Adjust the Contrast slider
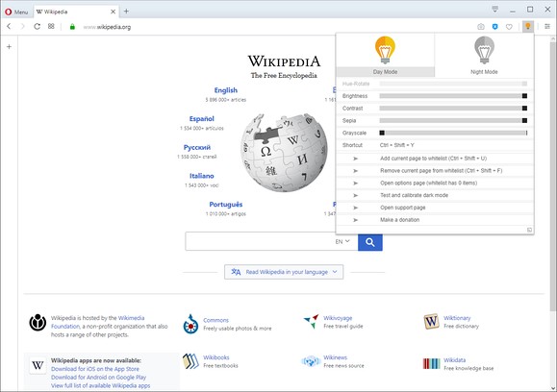Viewport: 557px width, 392px height. (453, 109)
